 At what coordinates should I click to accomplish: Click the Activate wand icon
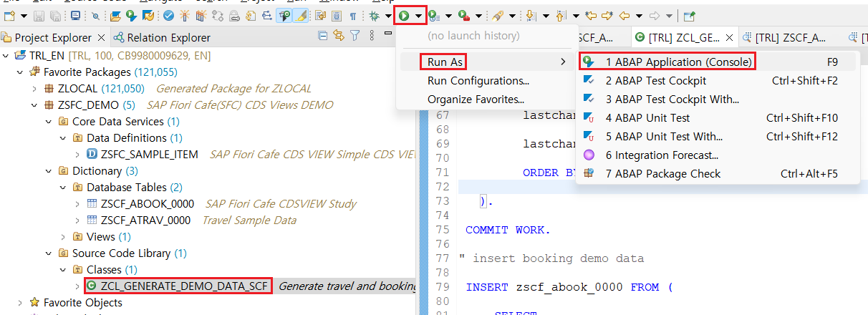pyautogui.click(x=185, y=16)
